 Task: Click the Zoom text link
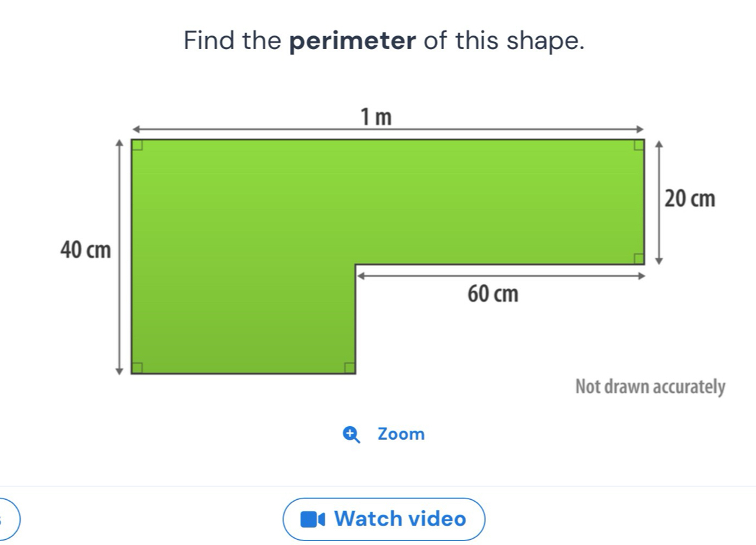click(x=401, y=434)
